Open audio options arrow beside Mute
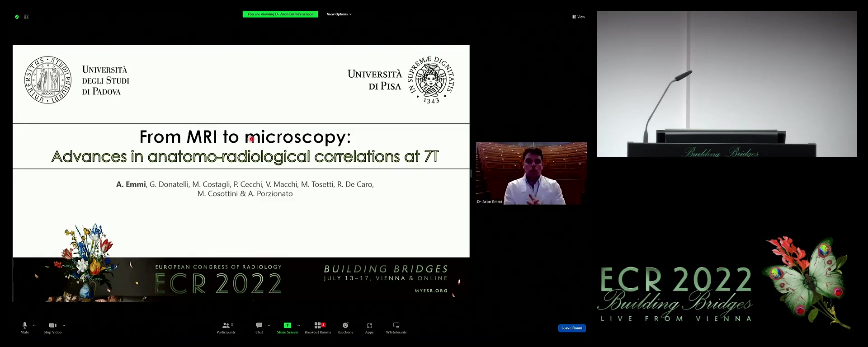The width and height of the screenshot is (868, 347). pyautogui.click(x=34, y=325)
